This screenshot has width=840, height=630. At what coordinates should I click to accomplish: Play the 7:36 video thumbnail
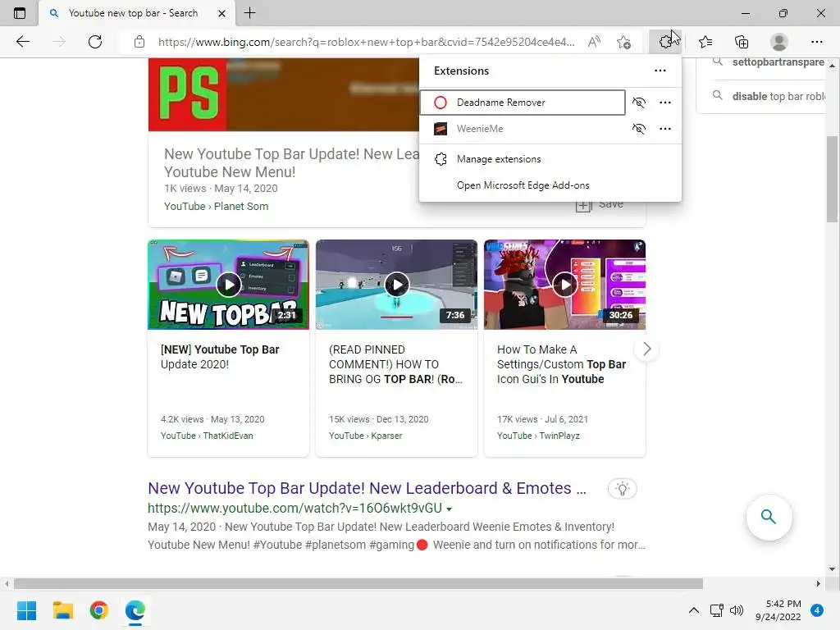point(396,285)
